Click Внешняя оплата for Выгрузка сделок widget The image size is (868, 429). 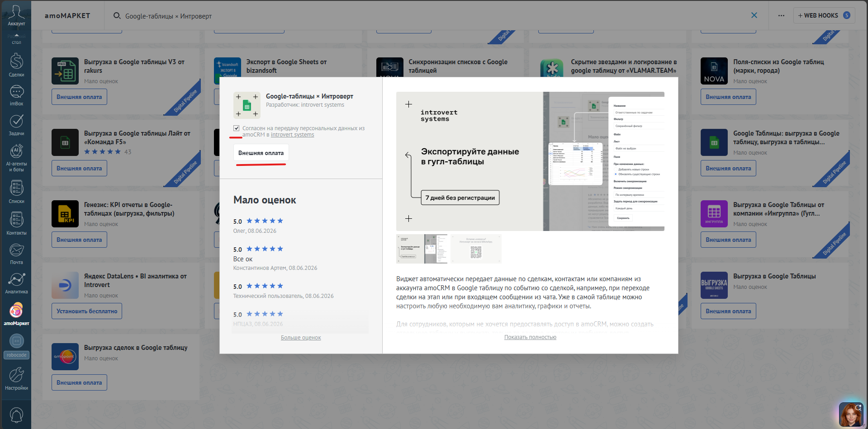point(79,382)
